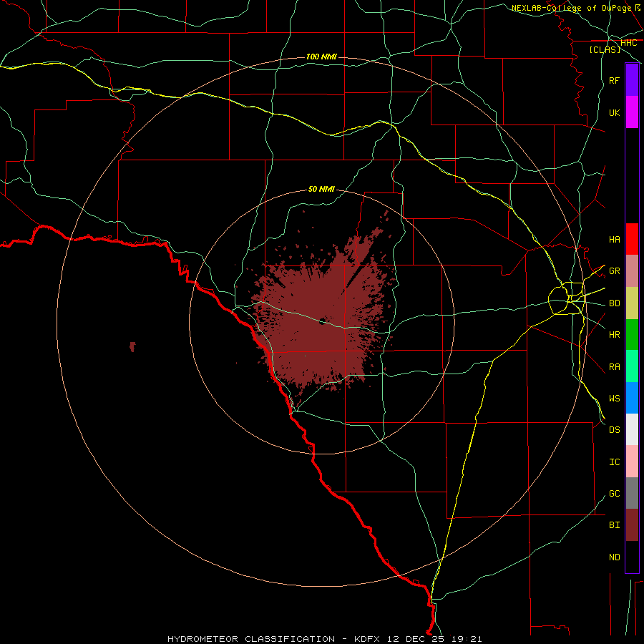Click the light pink IC legend swatch

click(x=632, y=462)
